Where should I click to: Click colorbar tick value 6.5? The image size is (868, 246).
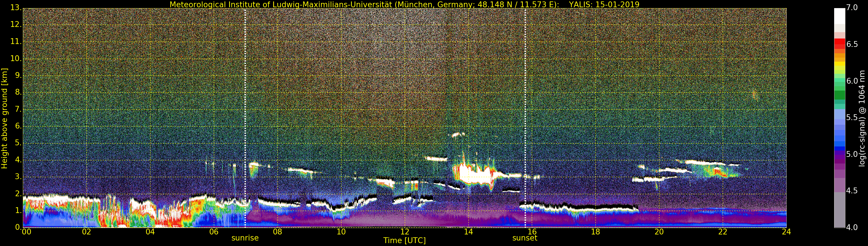(x=852, y=44)
